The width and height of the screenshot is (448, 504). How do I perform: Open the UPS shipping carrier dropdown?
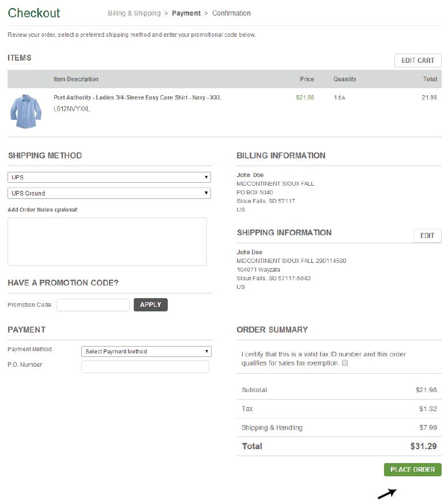(x=109, y=177)
